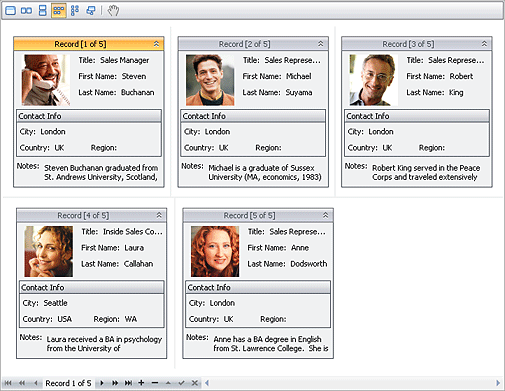Collapse Record 5 of 5 card
The height and width of the screenshot is (391, 505).
coord(325,215)
